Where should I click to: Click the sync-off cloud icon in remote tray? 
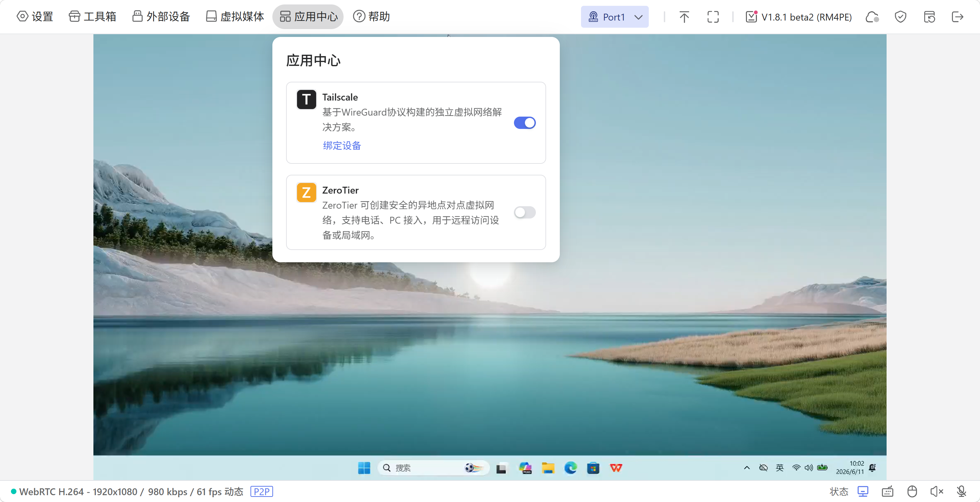coord(763,468)
